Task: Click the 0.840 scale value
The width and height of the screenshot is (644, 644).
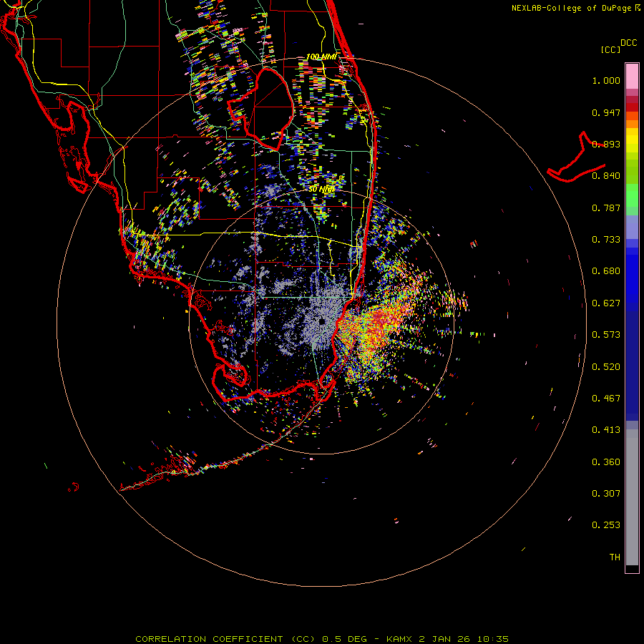Action: [606, 176]
